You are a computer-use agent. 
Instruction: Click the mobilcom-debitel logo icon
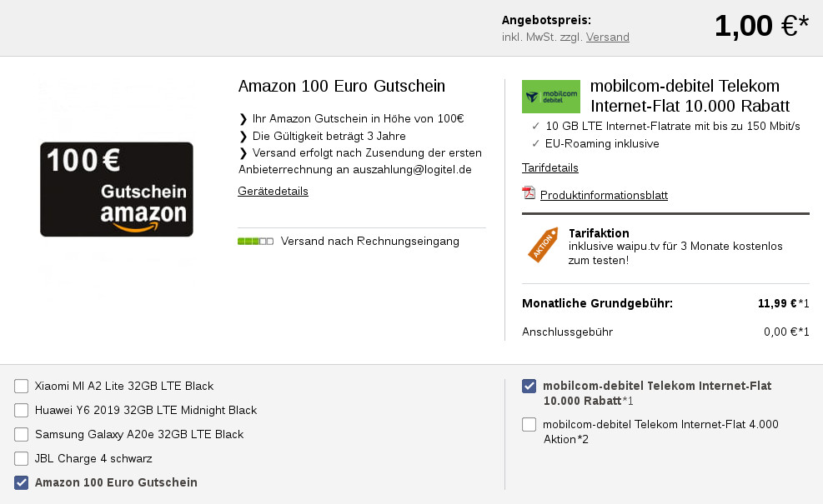pos(550,96)
